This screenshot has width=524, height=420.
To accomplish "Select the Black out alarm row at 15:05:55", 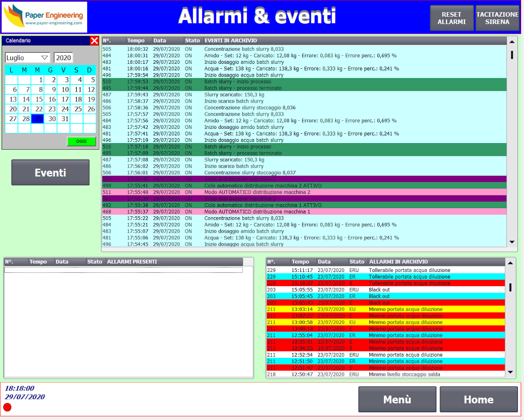I will click(x=385, y=290).
